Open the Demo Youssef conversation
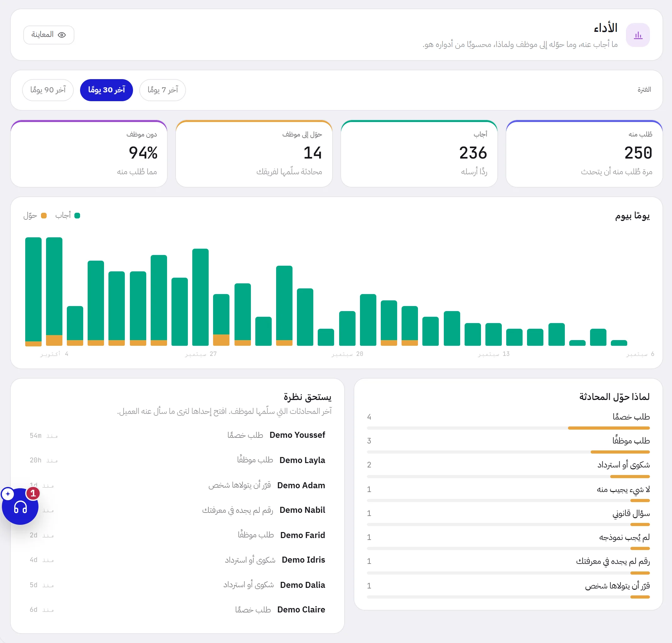 click(x=177, y=435)
